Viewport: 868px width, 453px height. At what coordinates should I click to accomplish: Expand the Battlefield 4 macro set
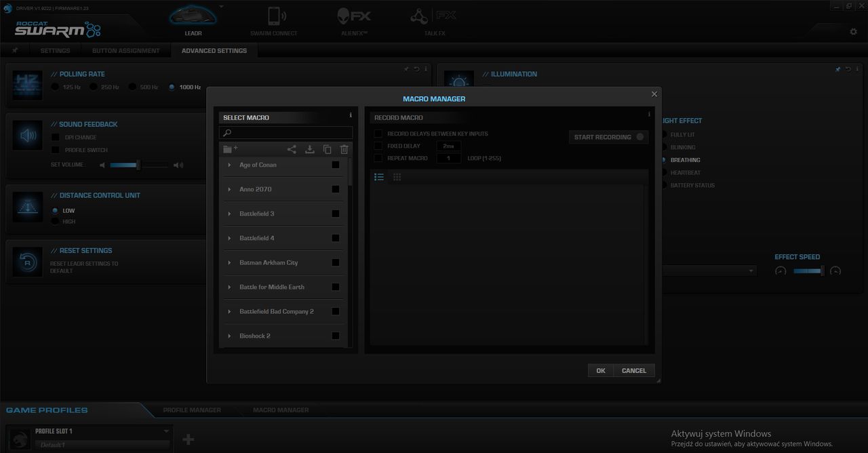(229, 238)
